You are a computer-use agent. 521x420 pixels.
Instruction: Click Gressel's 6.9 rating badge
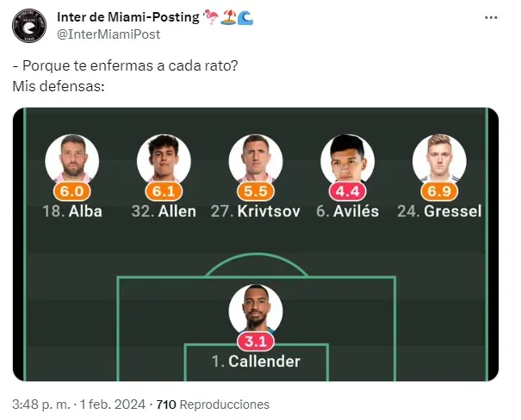click(439, 190)
